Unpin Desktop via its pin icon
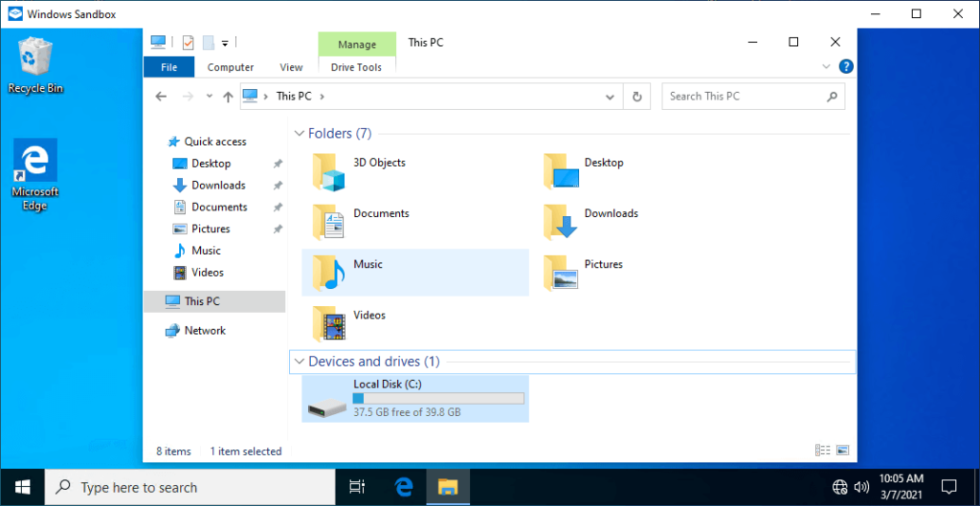The height and width of the screenshot is (506, 980). (278, 164)
